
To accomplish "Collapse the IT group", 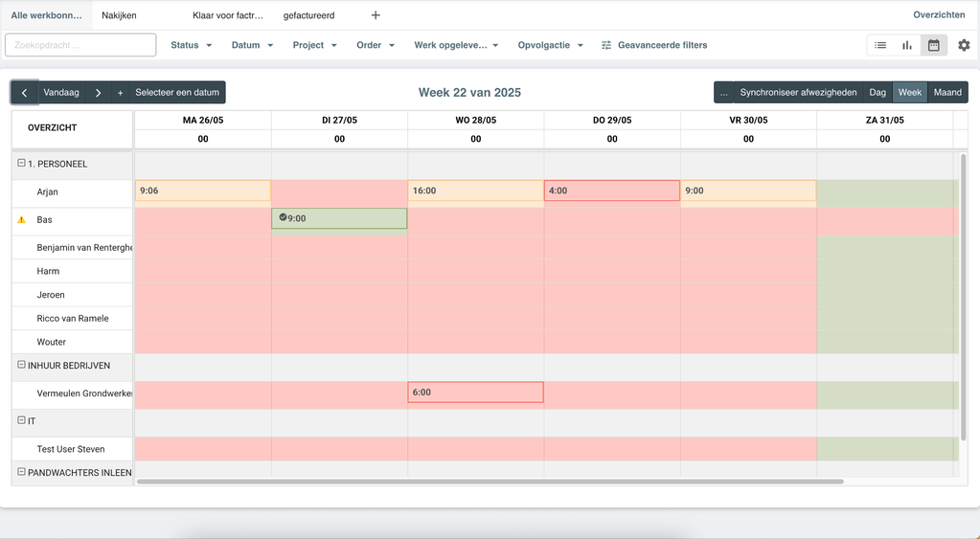I will 21,420.
